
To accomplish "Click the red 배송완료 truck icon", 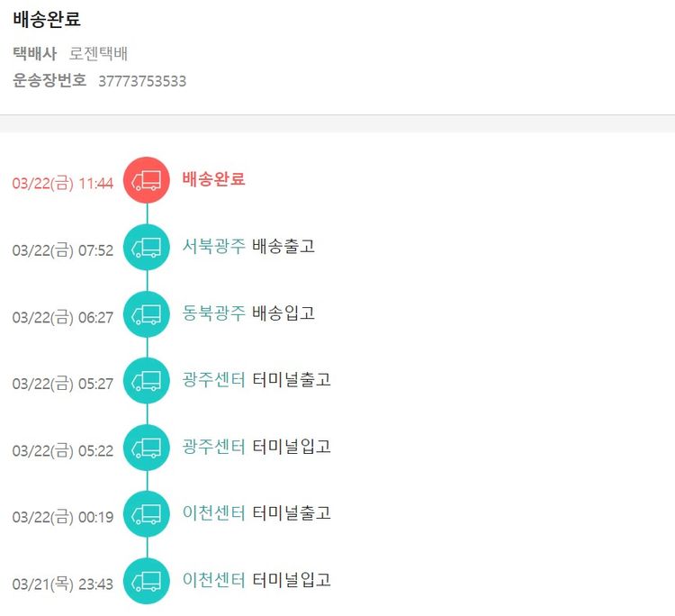I will [147, 180].
